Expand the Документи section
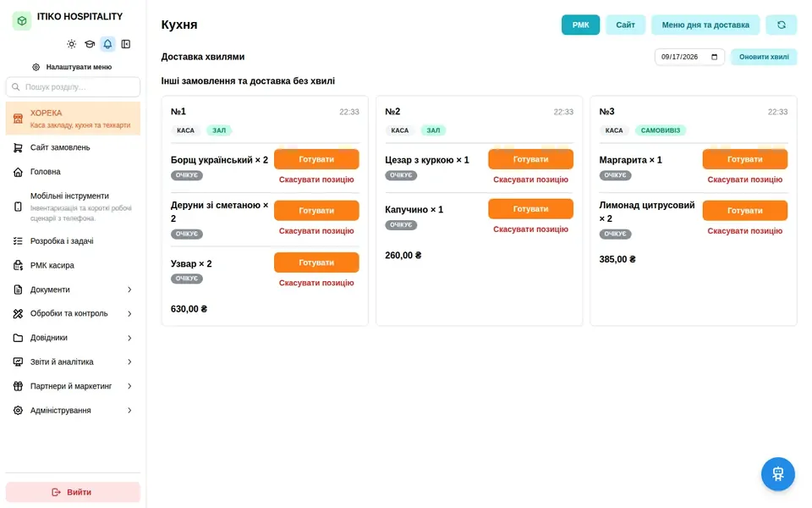The width and height of the screenshot is (812, 508). pos(73,290)
